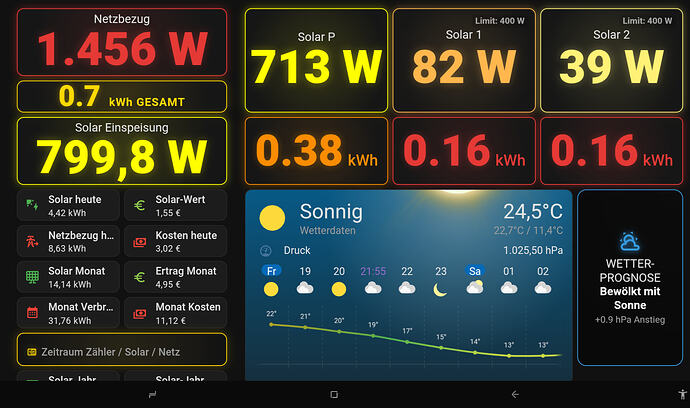690x408 pixels.
Task: Click the Zeitraum Zähler section icon
Action: tap(31, 352)
